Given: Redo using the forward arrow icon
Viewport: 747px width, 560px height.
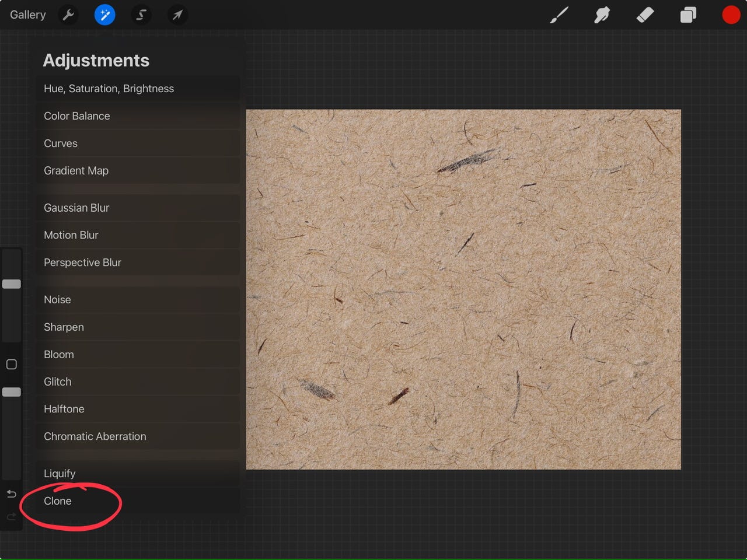Looking at the screenshot, I should coord(11,516).
